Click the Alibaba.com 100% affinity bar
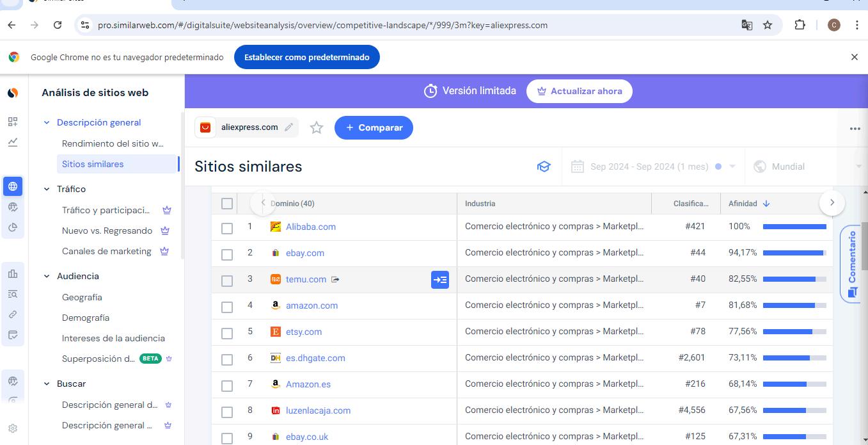868x445 pixels. coord(794,227)
